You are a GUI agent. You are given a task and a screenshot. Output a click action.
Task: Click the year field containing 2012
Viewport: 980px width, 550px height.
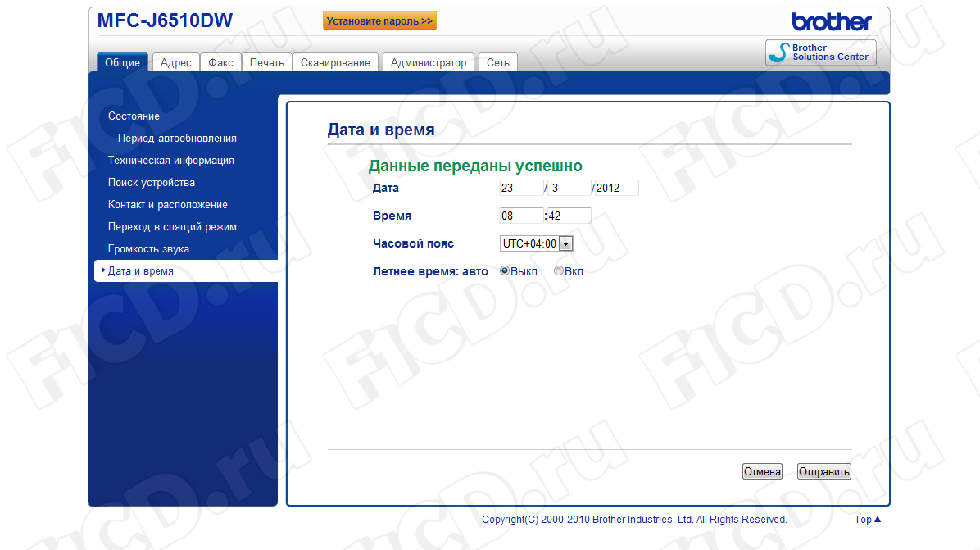617,188
